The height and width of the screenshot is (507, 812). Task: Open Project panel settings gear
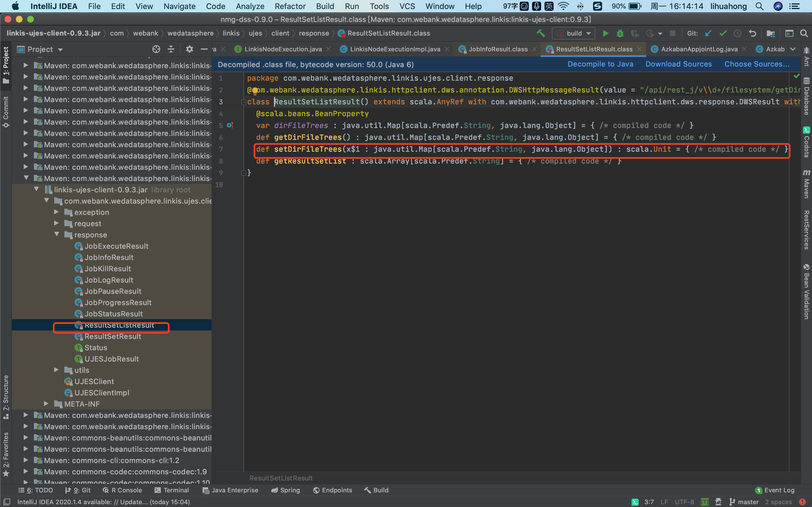190,49
